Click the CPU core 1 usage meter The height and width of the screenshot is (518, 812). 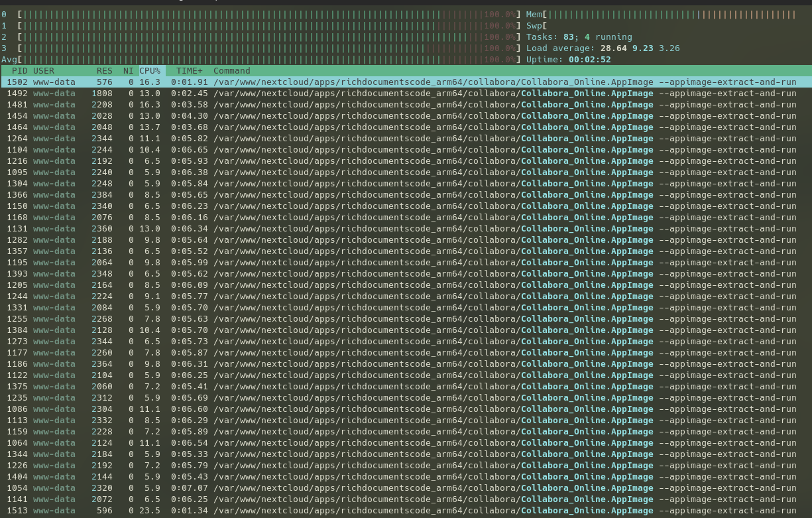(265, 25)
